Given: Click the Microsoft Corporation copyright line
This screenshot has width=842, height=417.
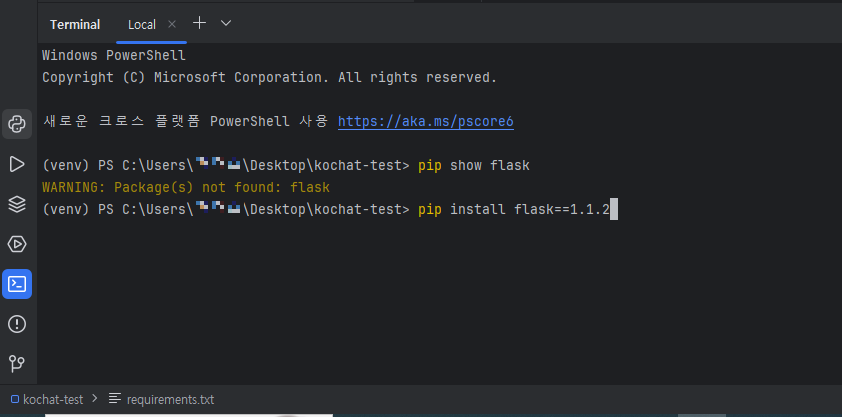Looking at the screenshot, I should pos(270,78).
